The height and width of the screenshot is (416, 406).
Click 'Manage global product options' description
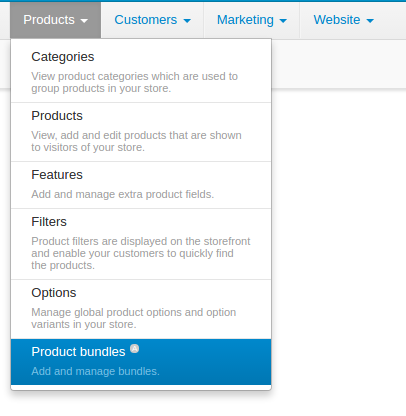click(x=134, y=318)
